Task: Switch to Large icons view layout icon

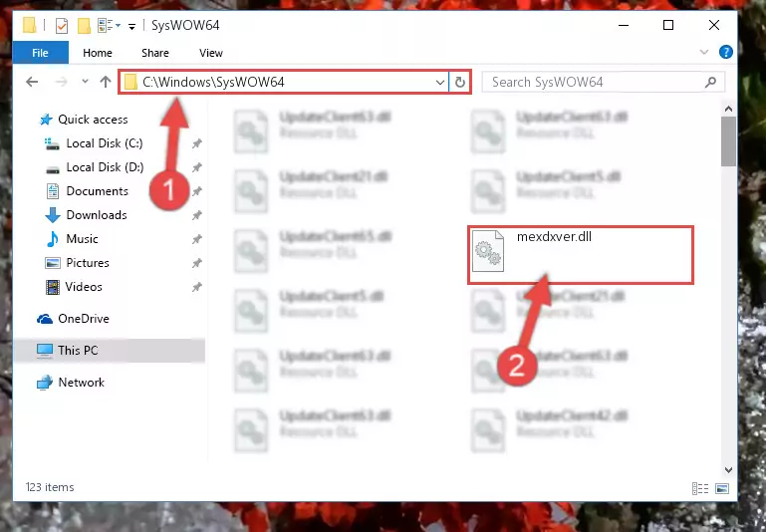Action: pyautogui.click(x=722, y=488)
